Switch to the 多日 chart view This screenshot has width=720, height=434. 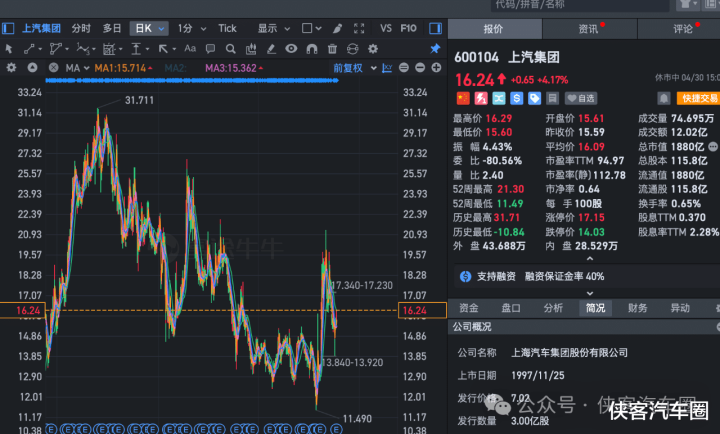click(112, 28)
